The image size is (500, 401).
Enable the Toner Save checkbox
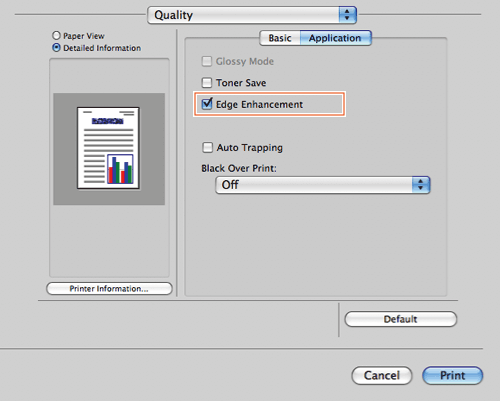[207, 82]
